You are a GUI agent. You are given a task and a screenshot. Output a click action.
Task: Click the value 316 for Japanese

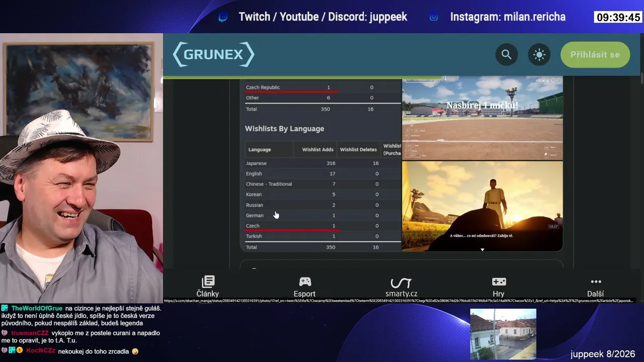[331, 163]
